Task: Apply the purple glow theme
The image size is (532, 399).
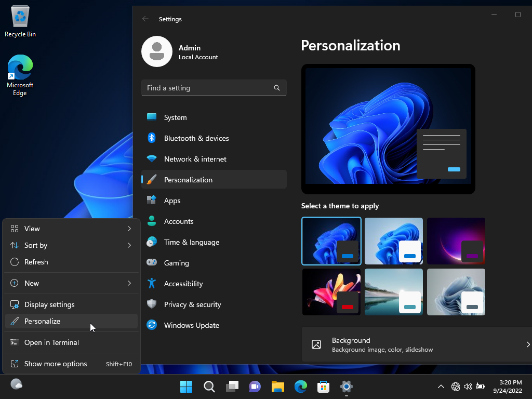Action: pos(456,241)
